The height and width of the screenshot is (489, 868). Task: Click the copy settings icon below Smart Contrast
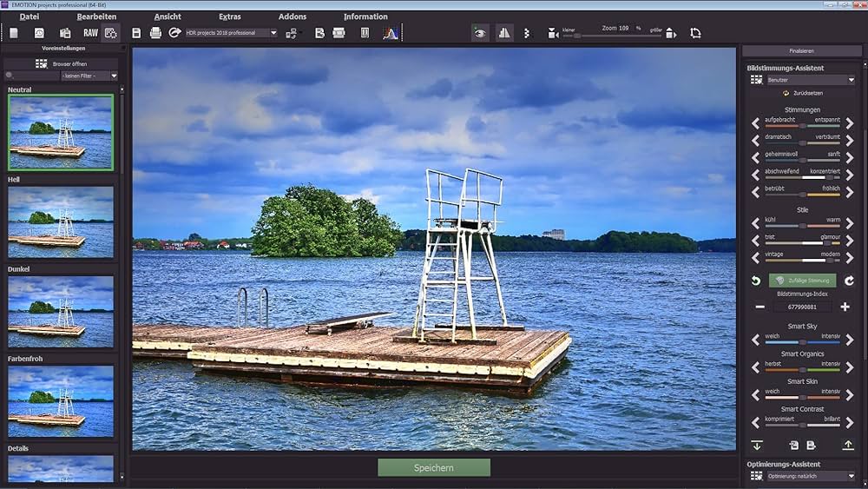pyautogui.click(x=793, y=446)
